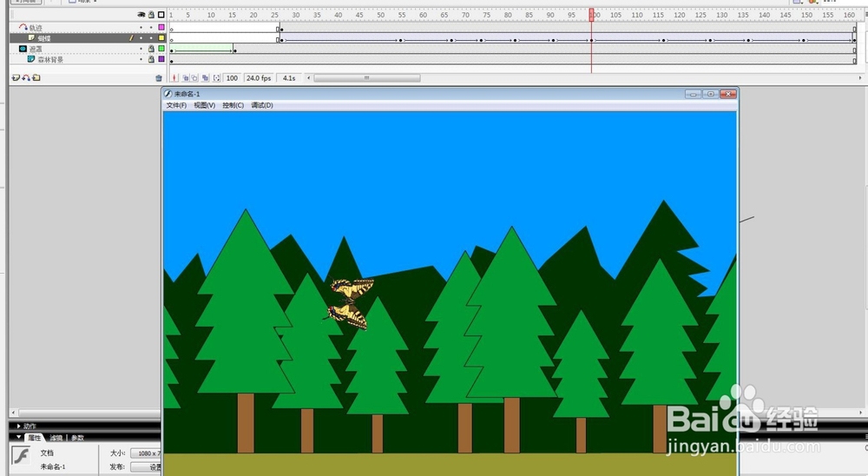
Task: Click the eye header to toggle all layers' visibility
Action: (x=141, y=15)
